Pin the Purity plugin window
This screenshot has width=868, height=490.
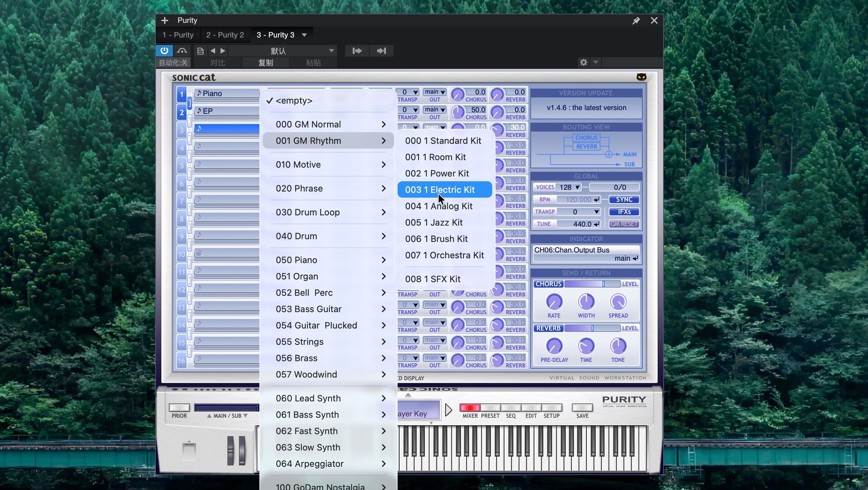click(x=636, y=20)
